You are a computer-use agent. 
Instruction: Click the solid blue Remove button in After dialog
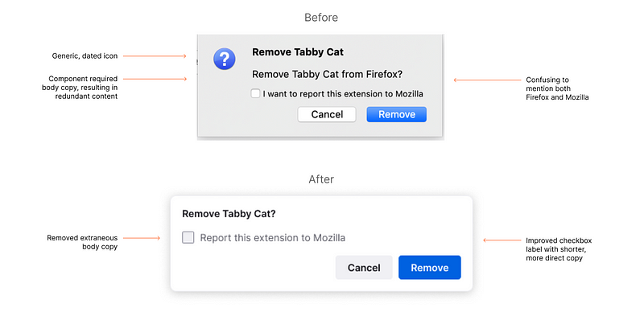[x=430, y=268]
